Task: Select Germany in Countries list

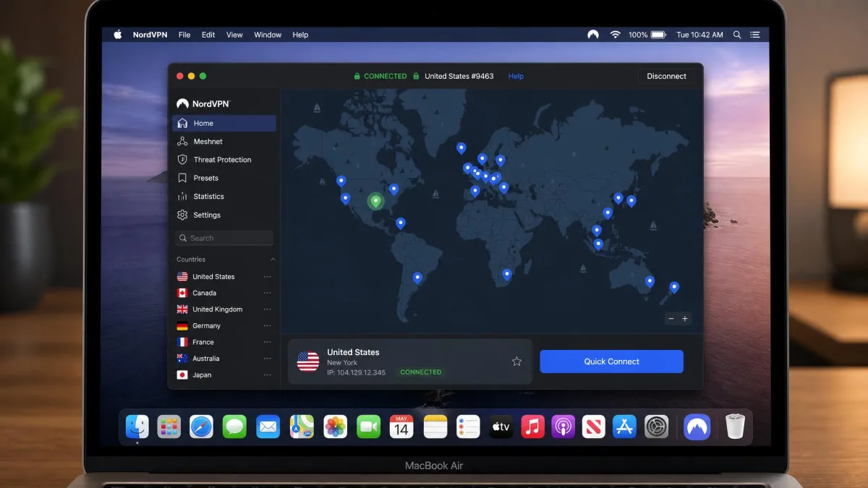Action: [224, 326]
